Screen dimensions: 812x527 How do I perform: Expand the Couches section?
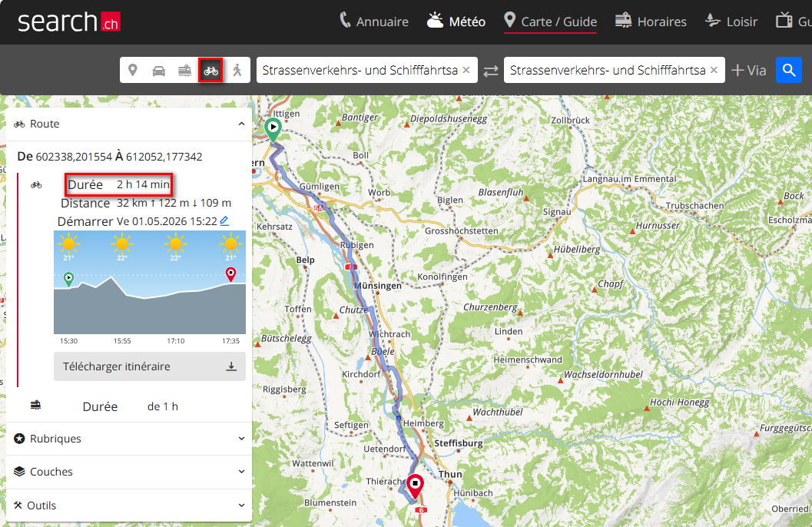[x=129, y=472]
